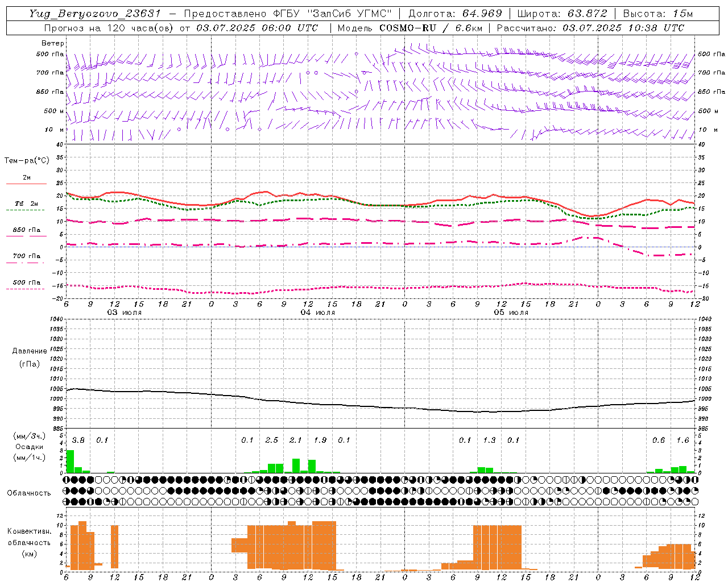Select the 'Широта: 63.872' header text
Screen dimensions: 728x582
[x=562, y=14]
